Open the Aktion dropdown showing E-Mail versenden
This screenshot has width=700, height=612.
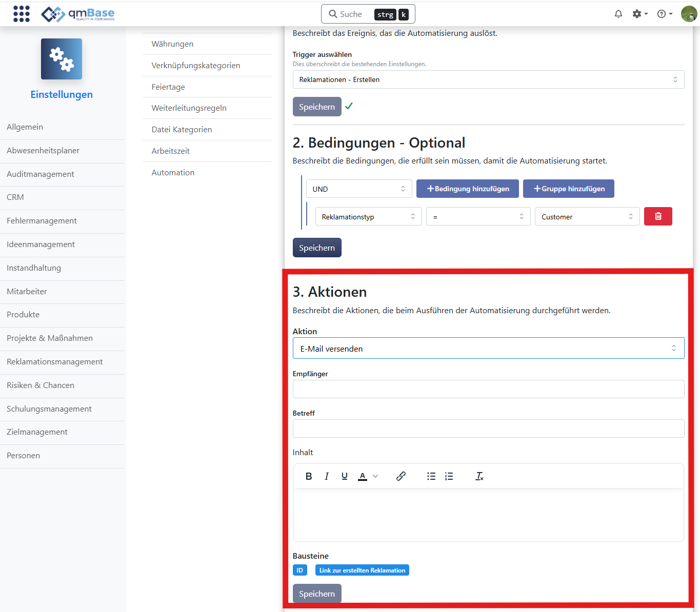488,349
